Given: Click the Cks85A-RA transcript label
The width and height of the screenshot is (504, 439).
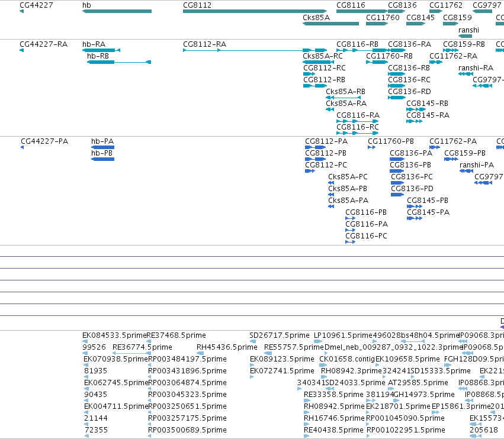Looking at the screenshot, I should [x=346, y=104].
